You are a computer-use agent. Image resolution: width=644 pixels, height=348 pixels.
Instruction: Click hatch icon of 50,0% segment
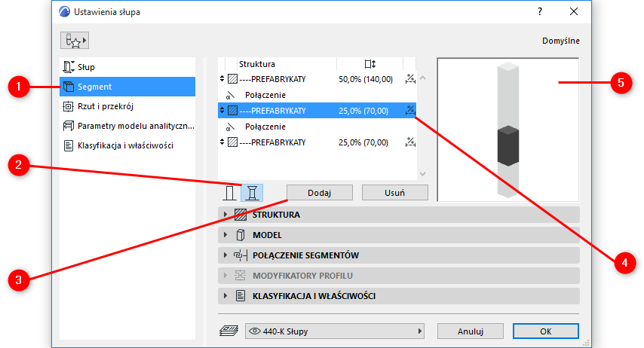(233, 79)
